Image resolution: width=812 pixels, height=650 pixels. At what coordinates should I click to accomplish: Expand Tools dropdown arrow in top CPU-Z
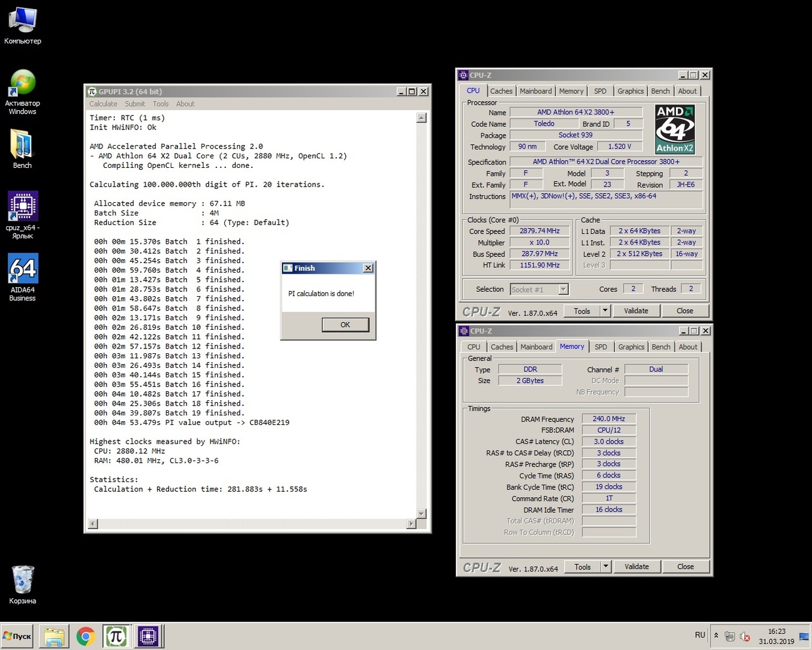[x=605, y=311]
